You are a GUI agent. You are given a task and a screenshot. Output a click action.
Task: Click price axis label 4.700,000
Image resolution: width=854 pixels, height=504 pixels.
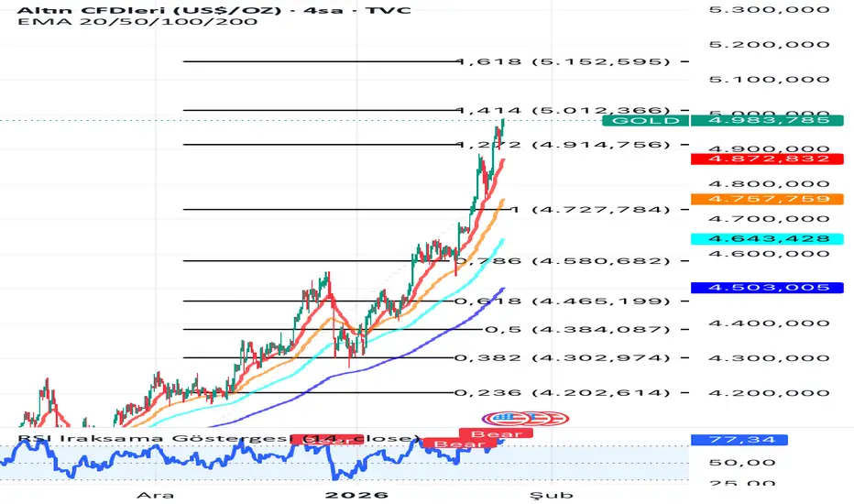click(769, 219)
